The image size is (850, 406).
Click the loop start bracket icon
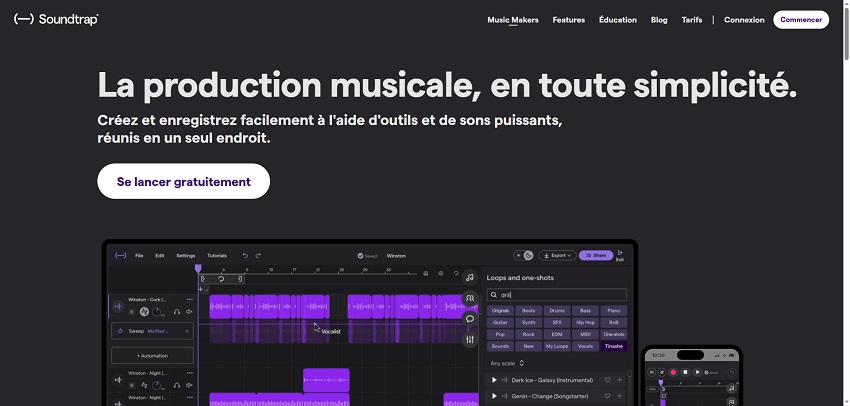tap(203, 279)
